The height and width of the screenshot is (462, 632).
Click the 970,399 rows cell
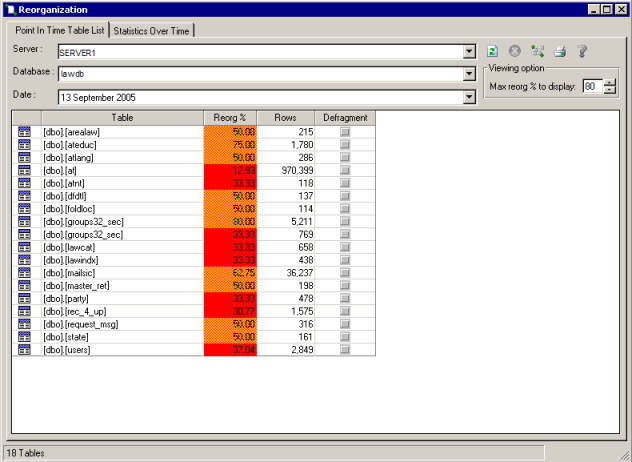click(x=286, y=171)
